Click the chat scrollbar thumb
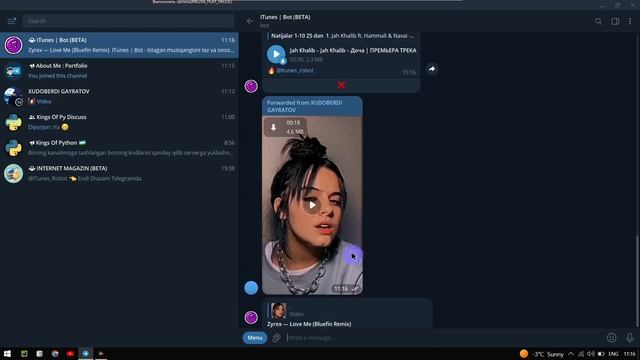640x360 pixels. 638,282
